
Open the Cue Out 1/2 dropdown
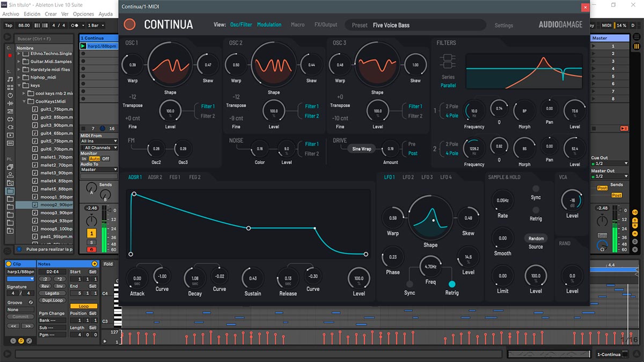point(609,163)
